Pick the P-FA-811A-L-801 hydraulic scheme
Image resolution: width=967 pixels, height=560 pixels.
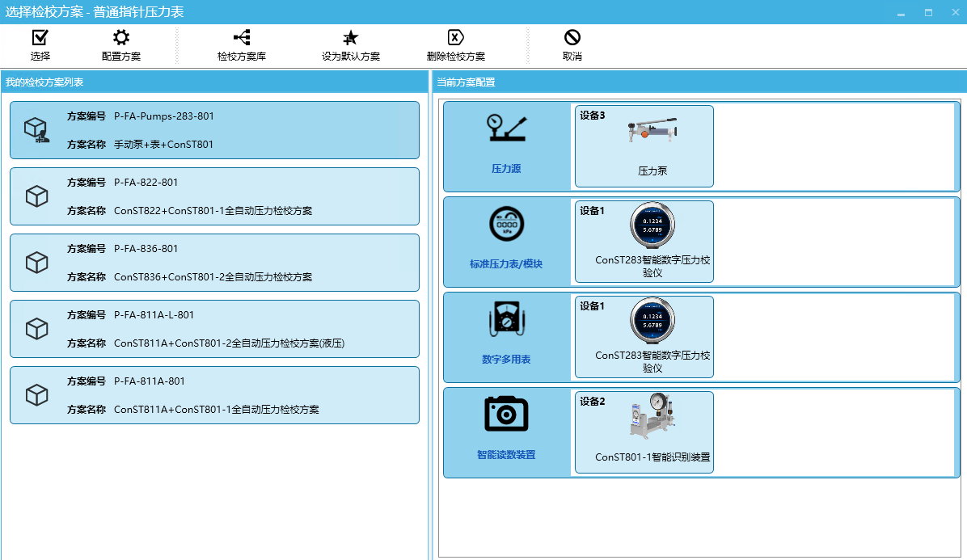(214, 329)
